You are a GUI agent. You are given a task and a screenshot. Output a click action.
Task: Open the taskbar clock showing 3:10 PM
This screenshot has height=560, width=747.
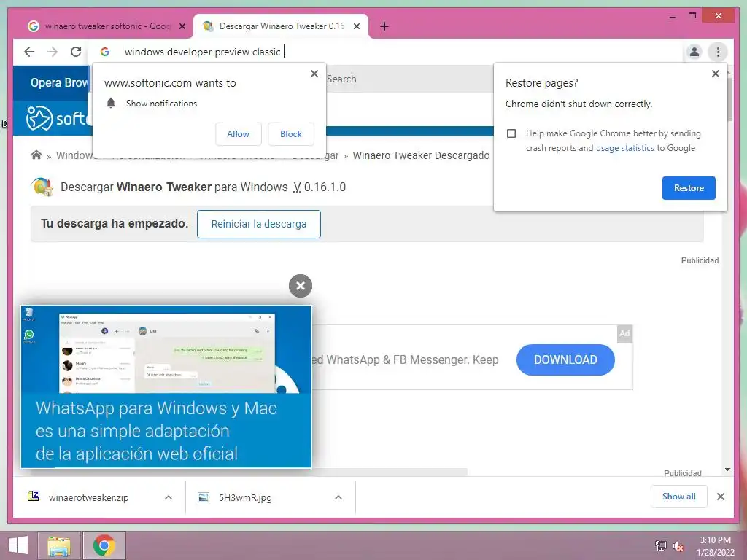715,546
